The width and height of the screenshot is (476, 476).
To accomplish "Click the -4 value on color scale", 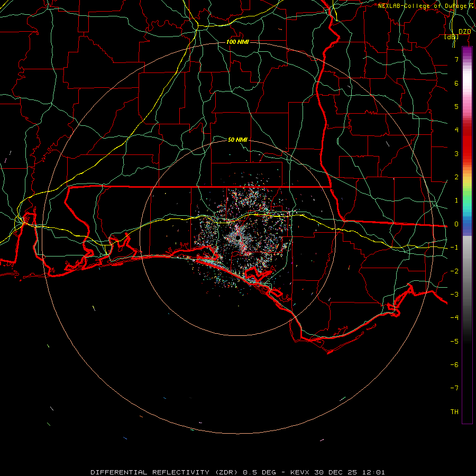I will click(x=454, y=318).
